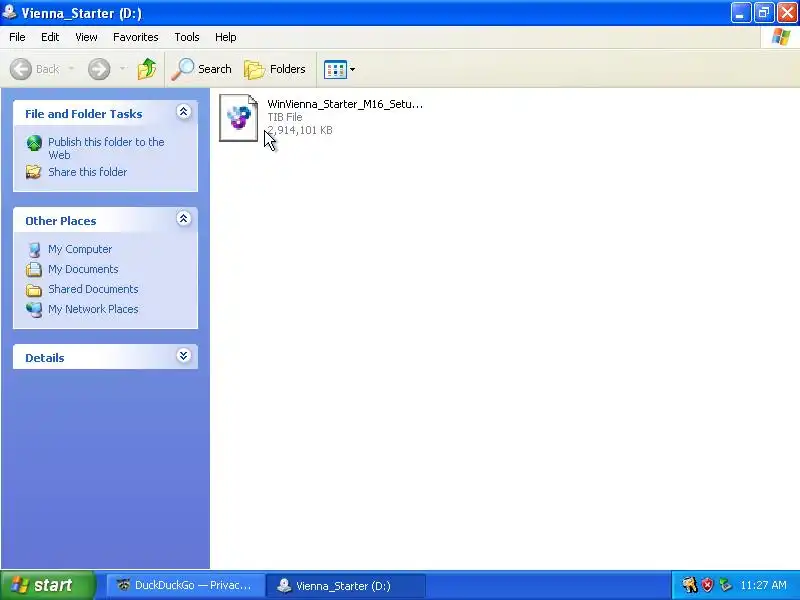Open the File menu
The height and width of the screenshot is (600, 800).
17,37
